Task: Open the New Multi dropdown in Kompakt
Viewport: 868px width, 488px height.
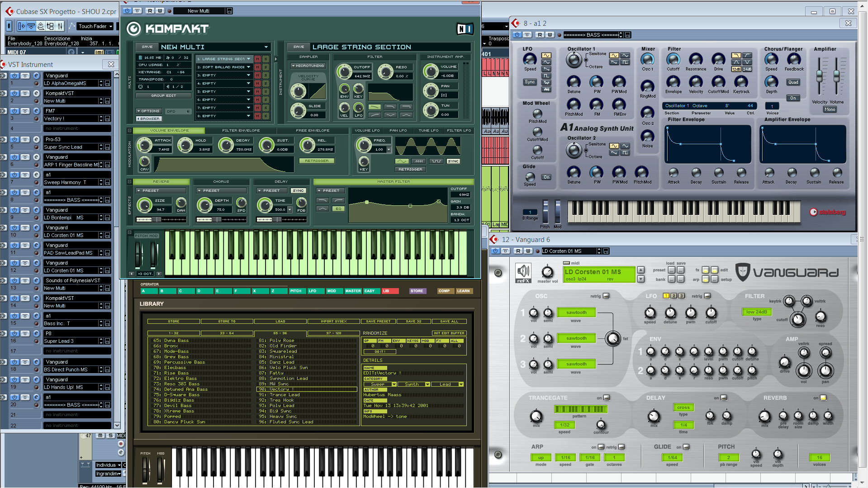Action: click(266, 47)
